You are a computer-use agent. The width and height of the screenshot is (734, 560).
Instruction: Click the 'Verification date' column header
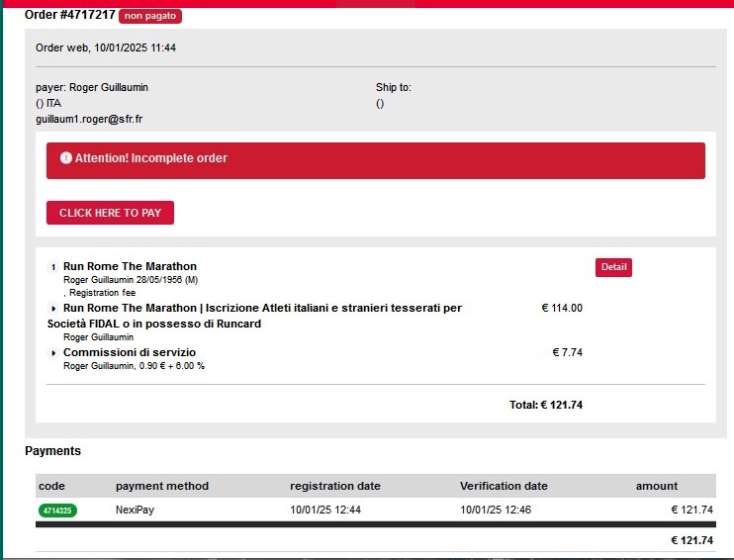pyautogui.click(x=504, y=486)
